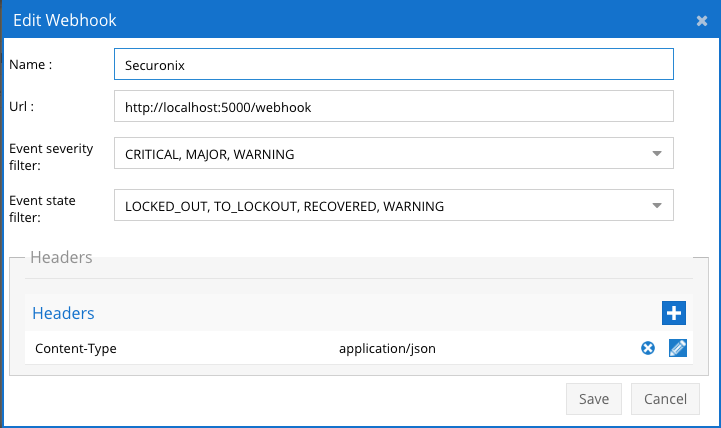Select the Content-Type header name cell
Screen dimensions: 721x428
coord(76,348)
